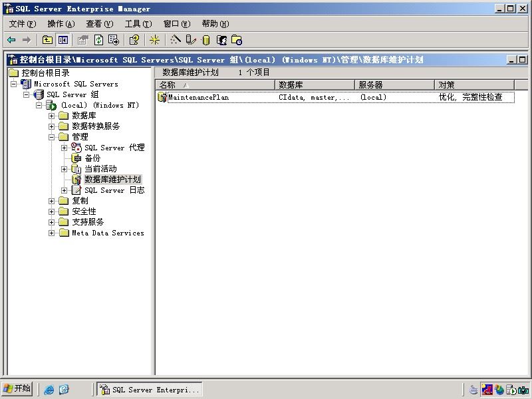
Task: Expand the 安全性 folder
Action: click(x=52, y=211)
